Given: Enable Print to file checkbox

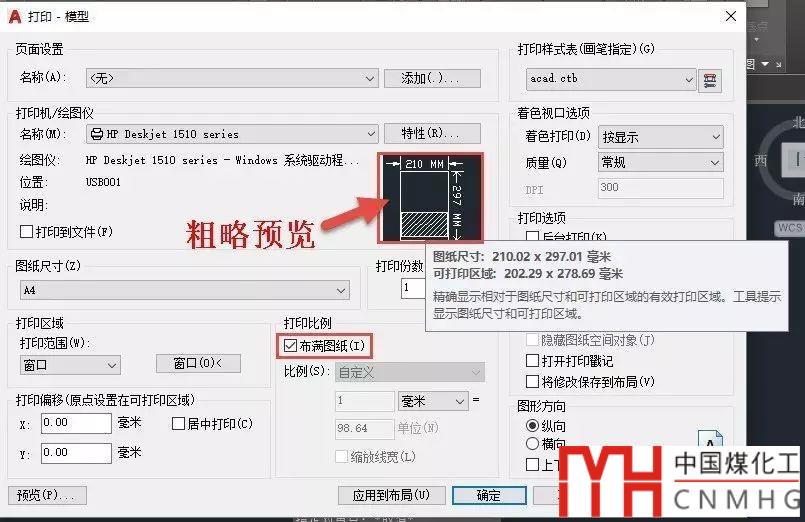Looking at the screenshot, I should (x=26, y=231).
